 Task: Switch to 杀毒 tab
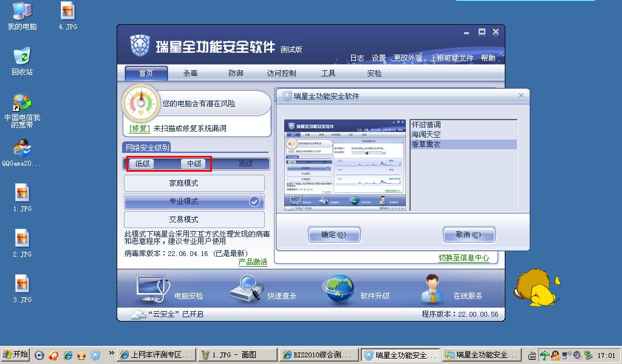coord(190,73)
